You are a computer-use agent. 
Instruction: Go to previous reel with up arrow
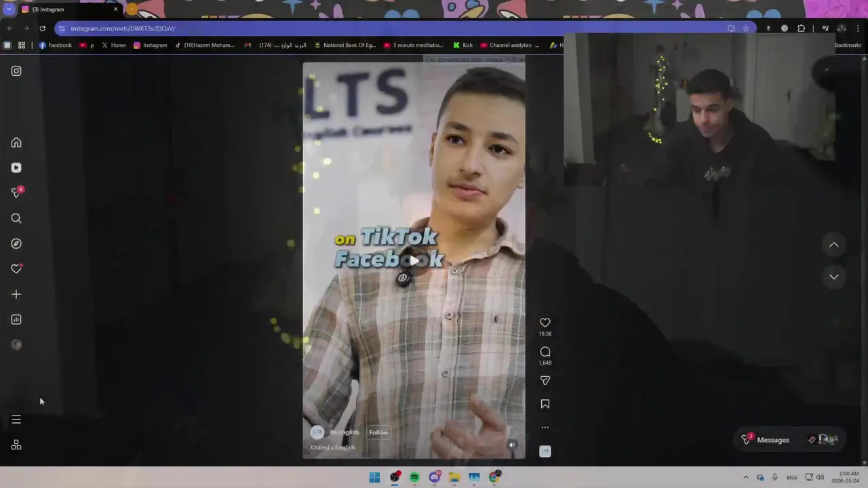coord(834,245)
